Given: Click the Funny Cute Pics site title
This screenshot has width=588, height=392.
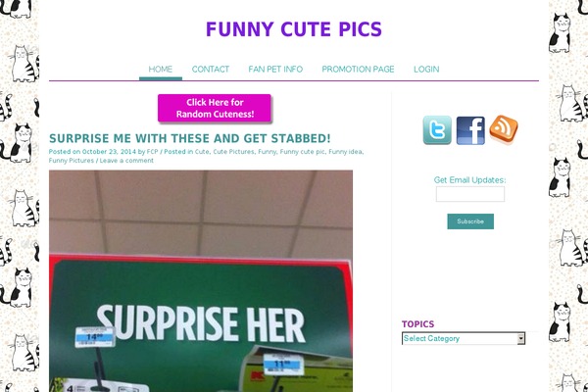Looking at the screenshot, I should tap(294, 29).
